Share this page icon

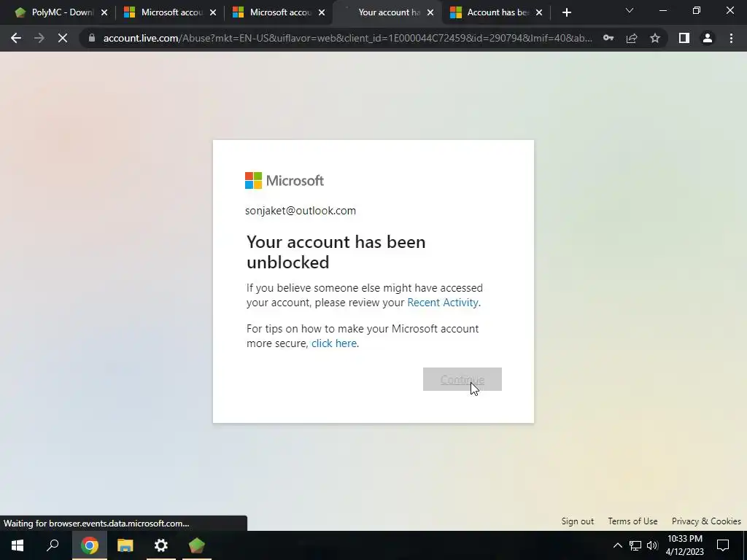click(x=632, y=38)
